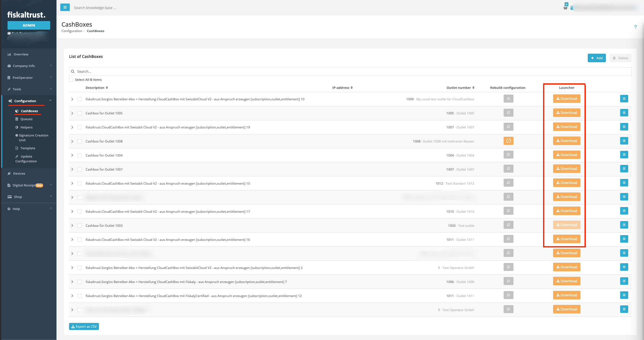
Task: Click the Search knowledge base field
Action: click(95, 8)
